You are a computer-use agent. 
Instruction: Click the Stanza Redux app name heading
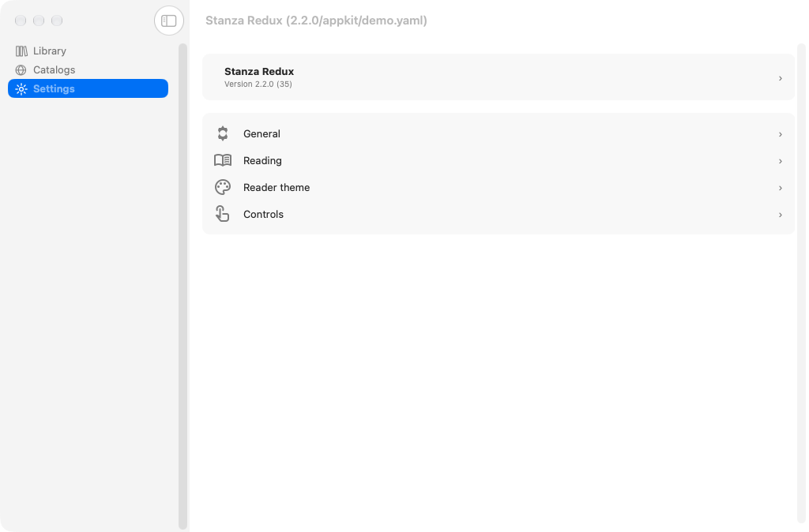point(259,72)
